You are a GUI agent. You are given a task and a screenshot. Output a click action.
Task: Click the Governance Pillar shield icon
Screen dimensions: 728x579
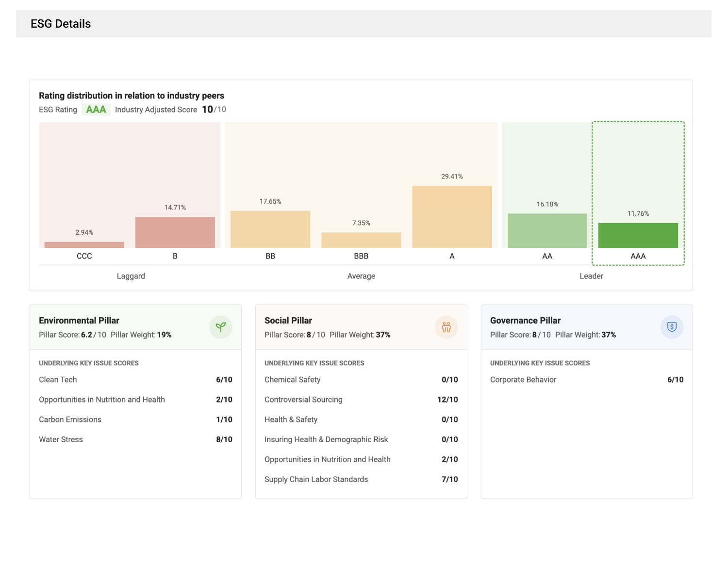672,327
